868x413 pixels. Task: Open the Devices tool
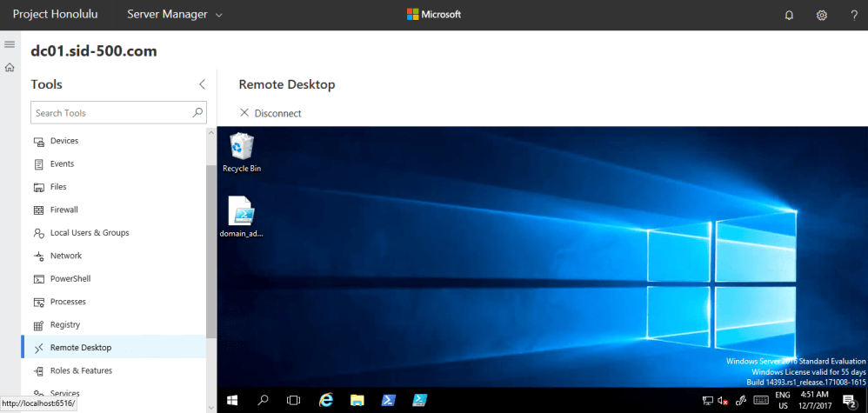(64, 141)
